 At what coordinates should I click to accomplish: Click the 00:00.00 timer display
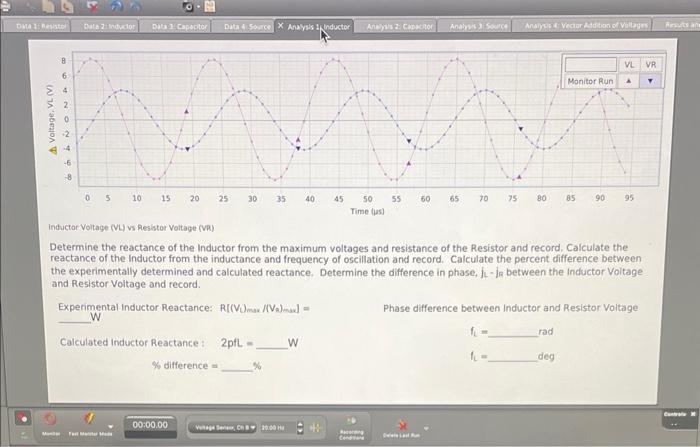[x=150, y=425]
